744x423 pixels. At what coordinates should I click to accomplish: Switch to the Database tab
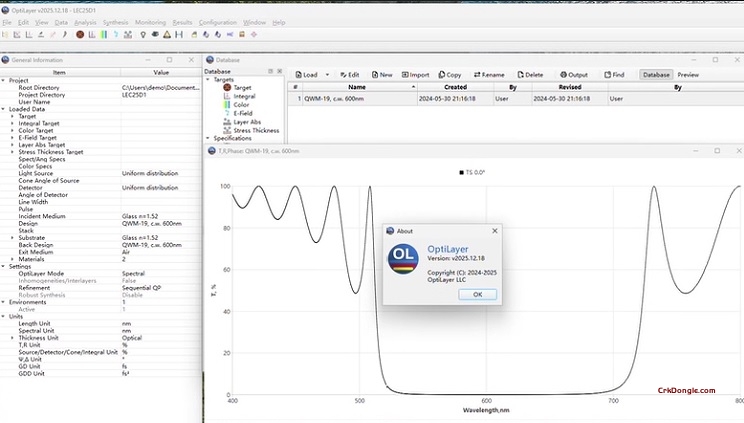(656, 75)
